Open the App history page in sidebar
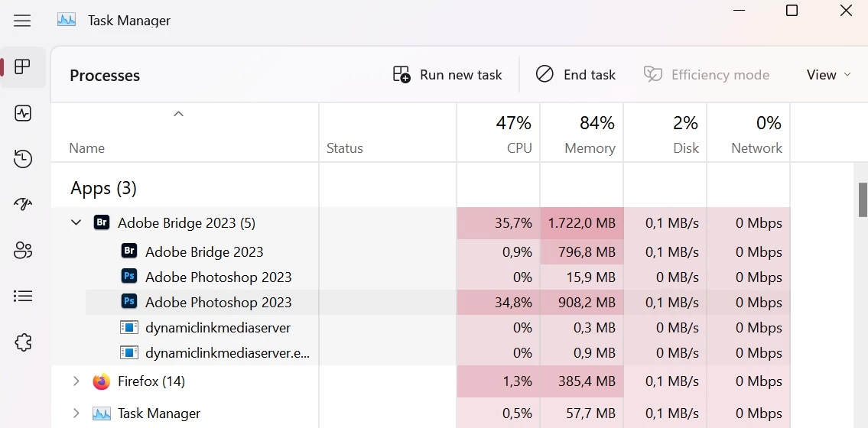The image size is (868, 428). (22, 159)
